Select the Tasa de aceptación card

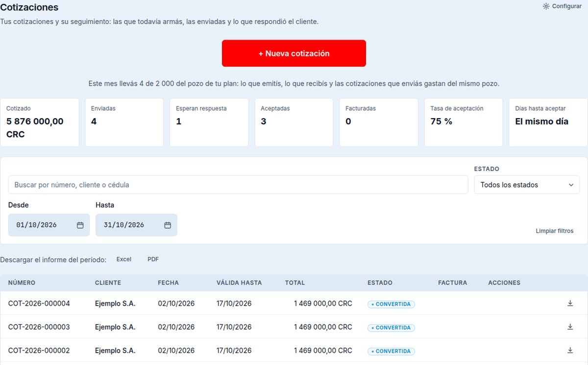pos(464,122)
